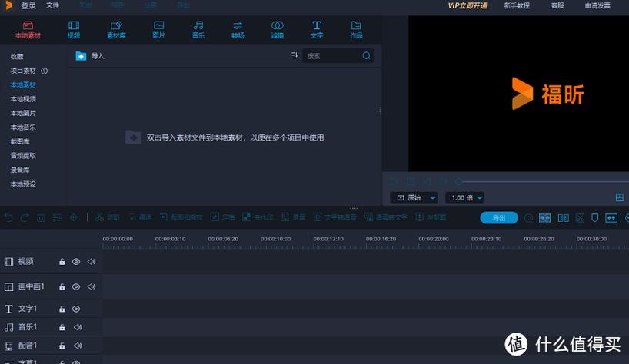Click the 导入 import folder icon
Viewport: 629px width, 364px height.
coord(81,56)
